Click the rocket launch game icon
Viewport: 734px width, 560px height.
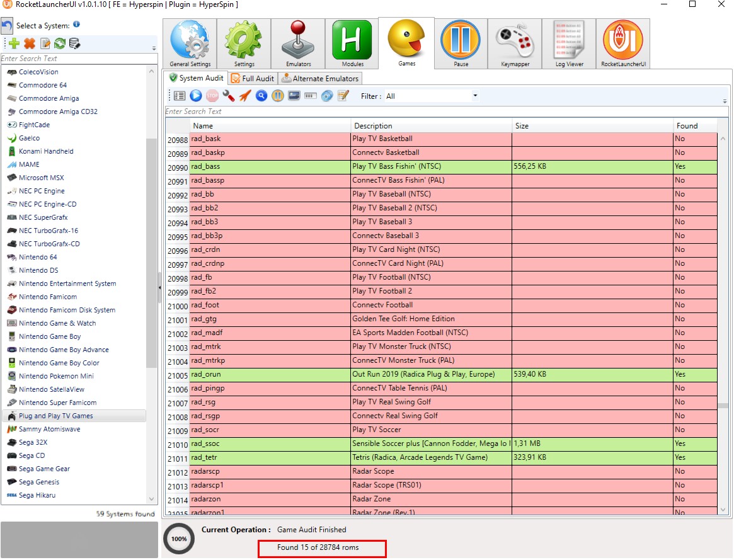coord(245,96)
